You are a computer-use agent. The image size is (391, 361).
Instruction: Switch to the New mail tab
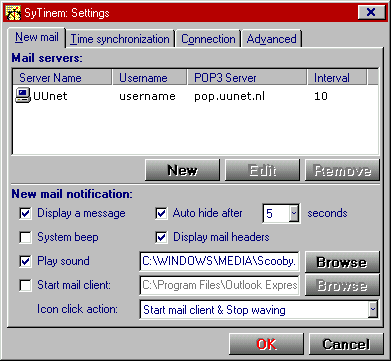[x=37, y=37]
